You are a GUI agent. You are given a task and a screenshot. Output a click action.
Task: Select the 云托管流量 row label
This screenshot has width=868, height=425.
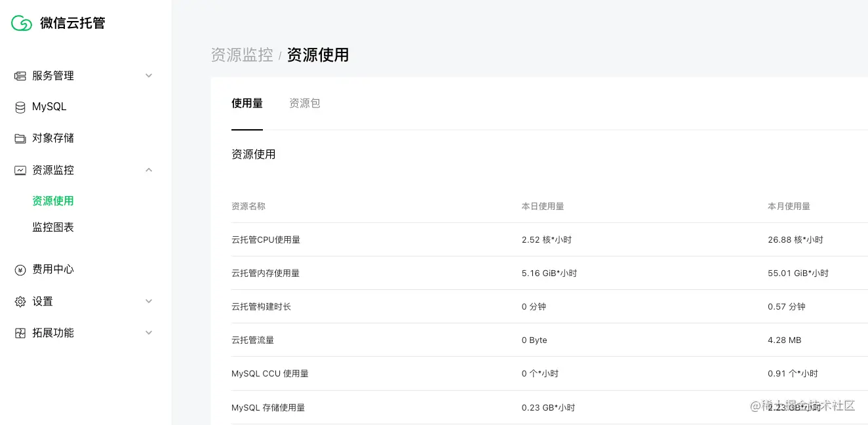click(253, 340)
